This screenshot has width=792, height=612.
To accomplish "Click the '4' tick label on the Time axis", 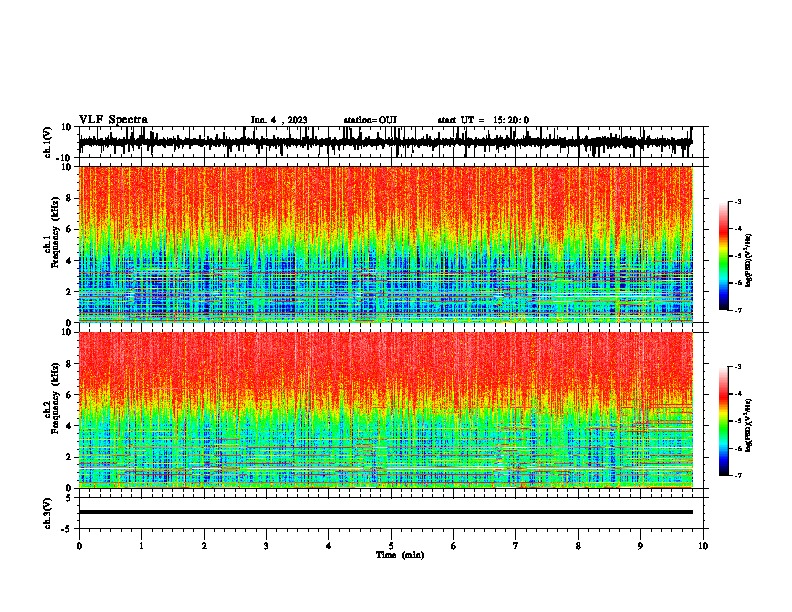I will click(x=329, y=546).
